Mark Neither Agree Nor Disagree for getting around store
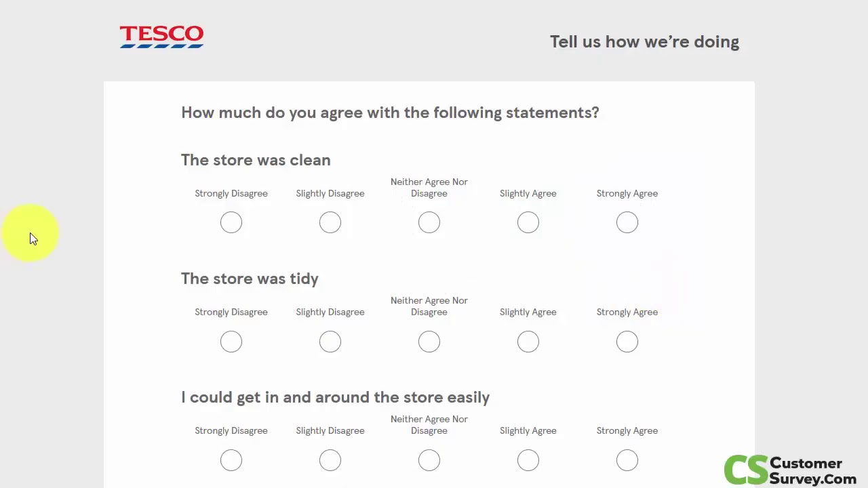This screenshot has height=488, width=868. pyautogui.click(x=429, y=460)
